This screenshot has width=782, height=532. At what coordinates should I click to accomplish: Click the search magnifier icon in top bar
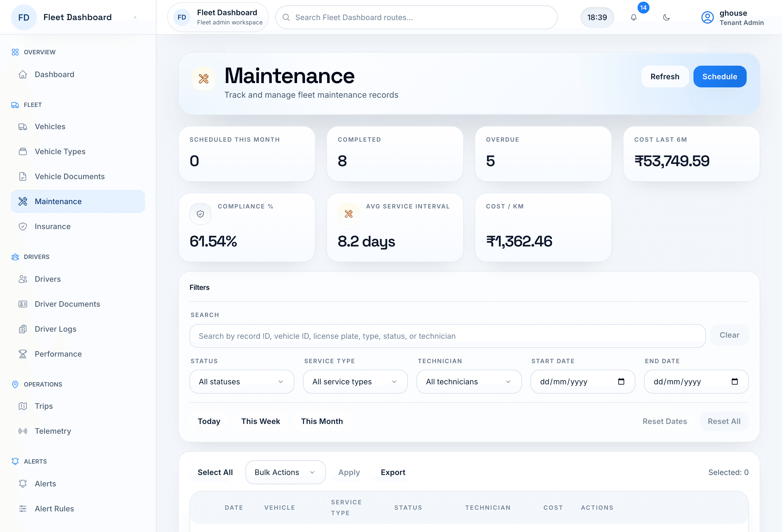point(286,17)
